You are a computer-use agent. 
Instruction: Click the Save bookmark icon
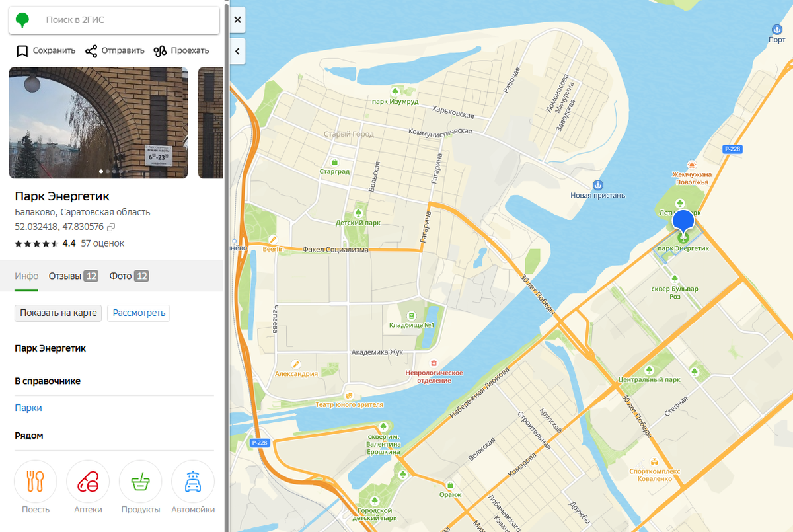22,51
